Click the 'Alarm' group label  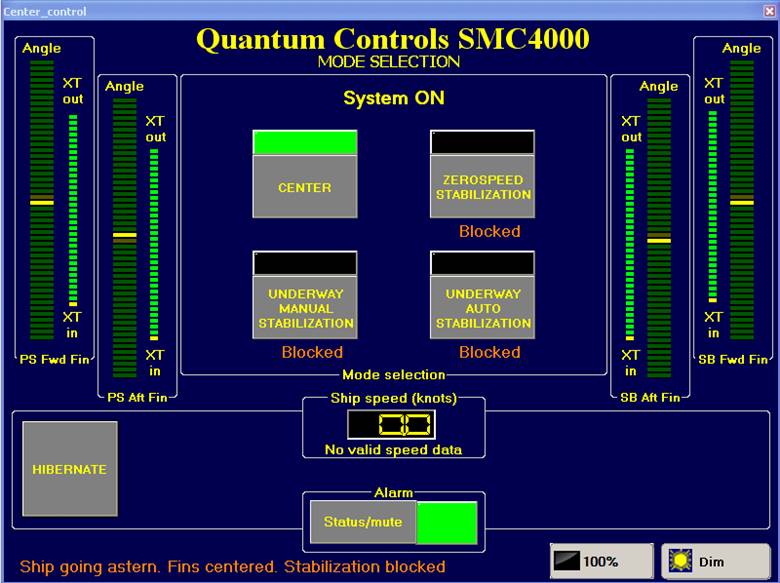pos(393,492)
